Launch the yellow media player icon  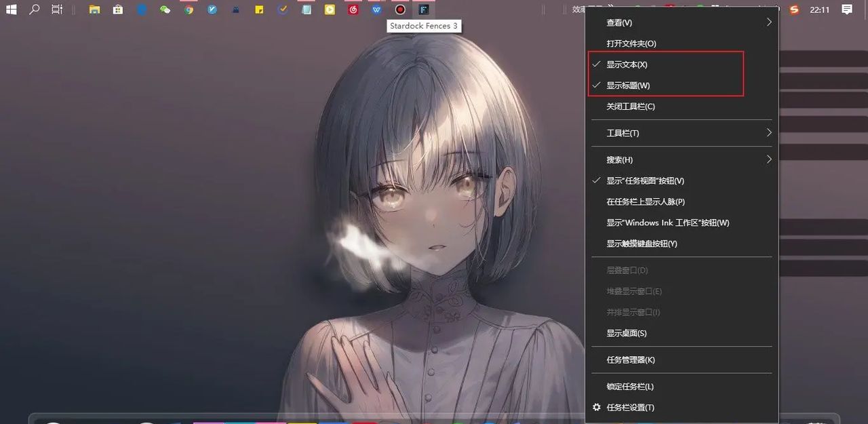[330, 9]
